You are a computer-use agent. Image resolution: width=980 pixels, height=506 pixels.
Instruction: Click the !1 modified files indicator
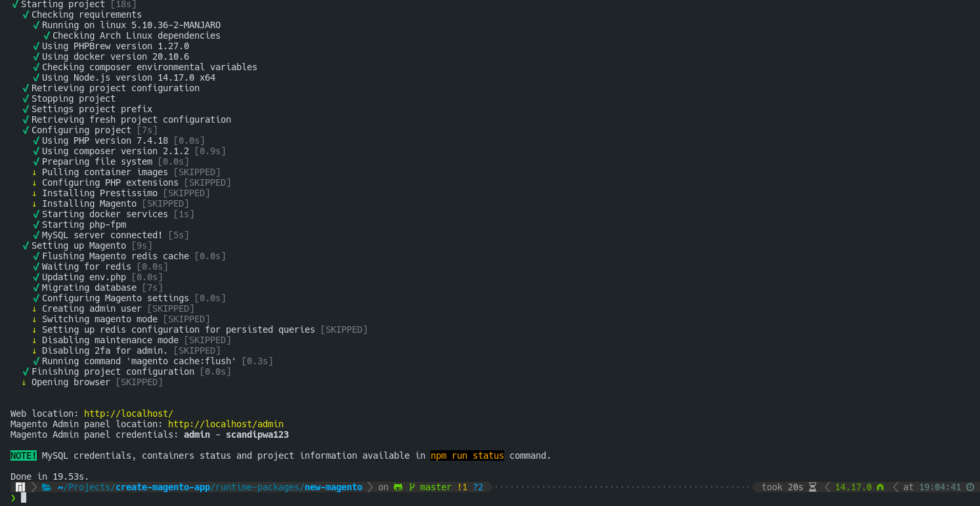(x=462, y=487)
